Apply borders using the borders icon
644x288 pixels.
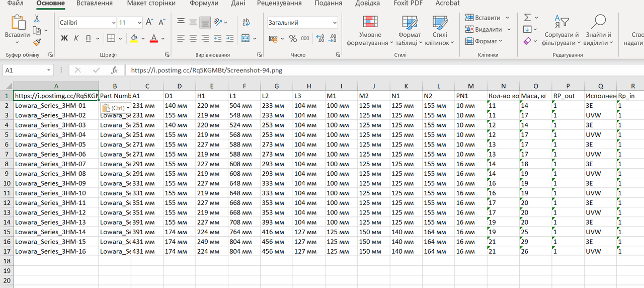tap(111, 38)
